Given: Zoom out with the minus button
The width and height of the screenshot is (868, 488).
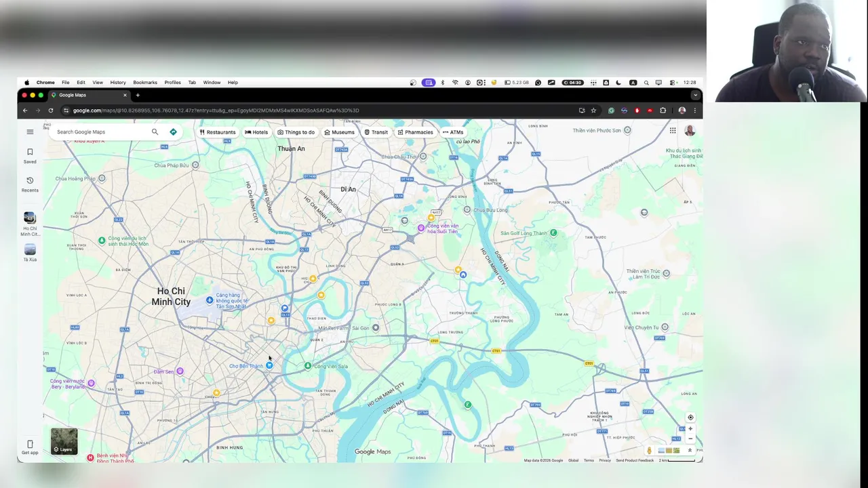Looking at the screenshot, I should click(x=690, y=439).
